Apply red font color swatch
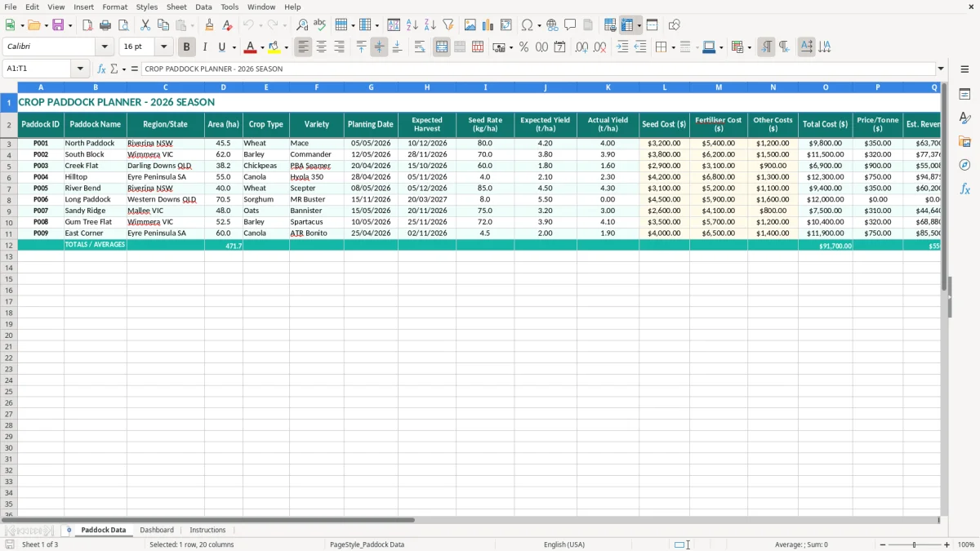 [251, 47]
